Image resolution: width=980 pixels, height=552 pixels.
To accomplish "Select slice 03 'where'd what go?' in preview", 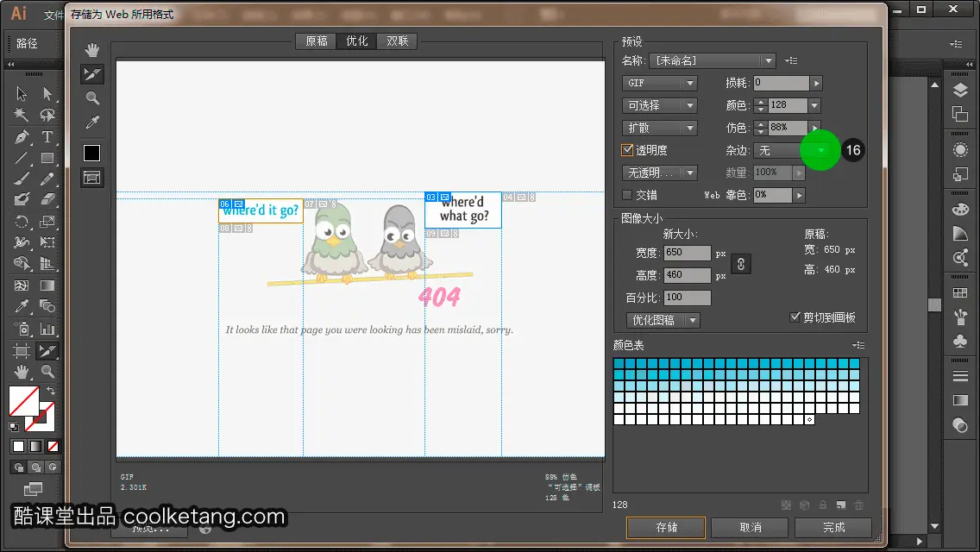I will (x=463, y=210).
